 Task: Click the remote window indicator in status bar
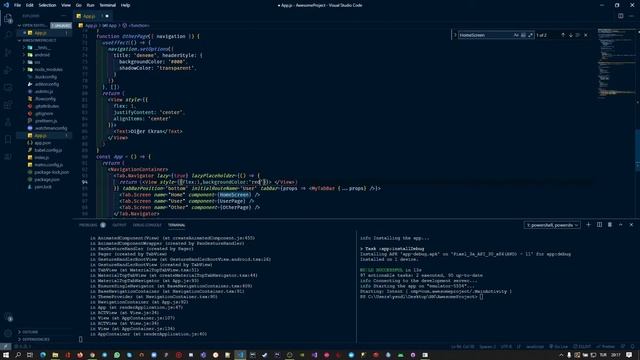coord(5,347)
